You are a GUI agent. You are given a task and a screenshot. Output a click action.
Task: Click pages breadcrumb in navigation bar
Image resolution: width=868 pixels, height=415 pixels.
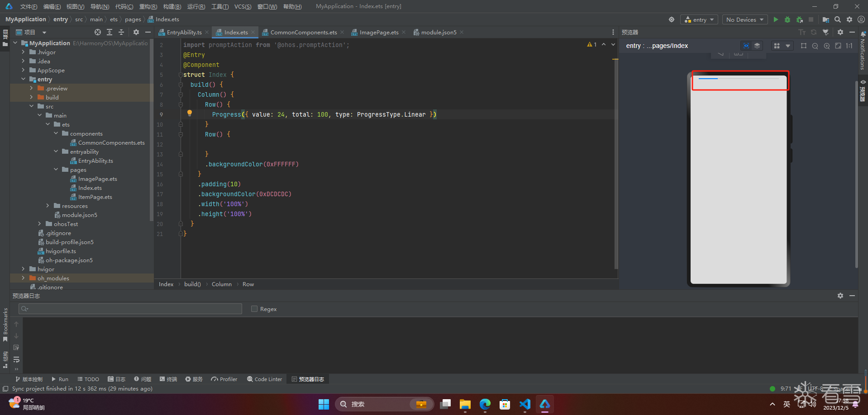coord(133,19)
